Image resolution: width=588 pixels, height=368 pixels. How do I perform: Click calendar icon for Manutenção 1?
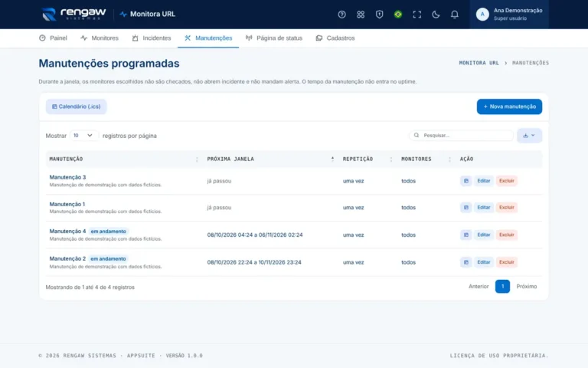(465, 207)
